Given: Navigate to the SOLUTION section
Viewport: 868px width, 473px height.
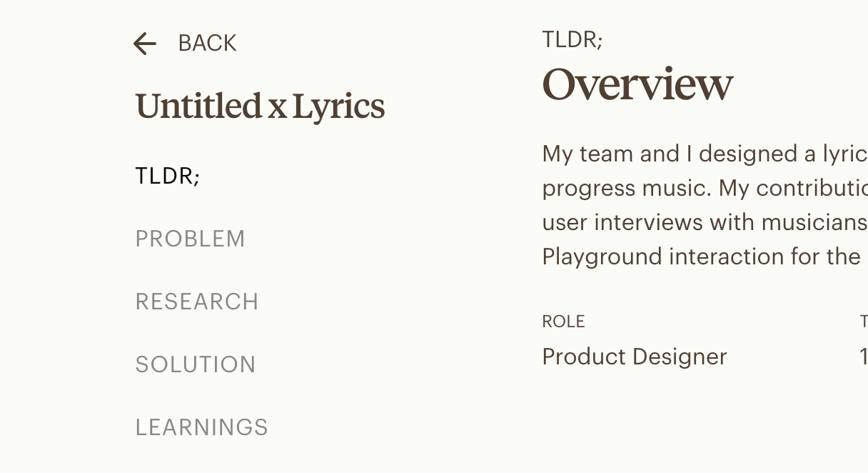Looking at the screenshot, I should [196, 364].
